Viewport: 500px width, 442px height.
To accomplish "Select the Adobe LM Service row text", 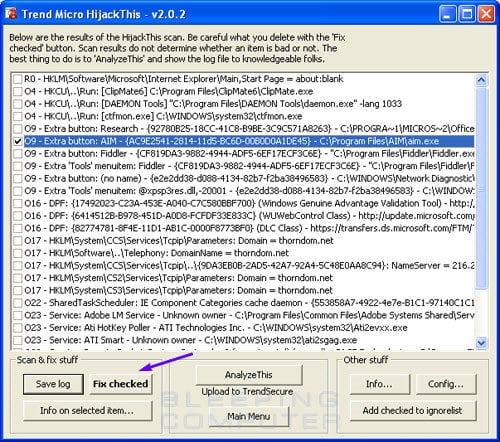I will coord(249,316).
